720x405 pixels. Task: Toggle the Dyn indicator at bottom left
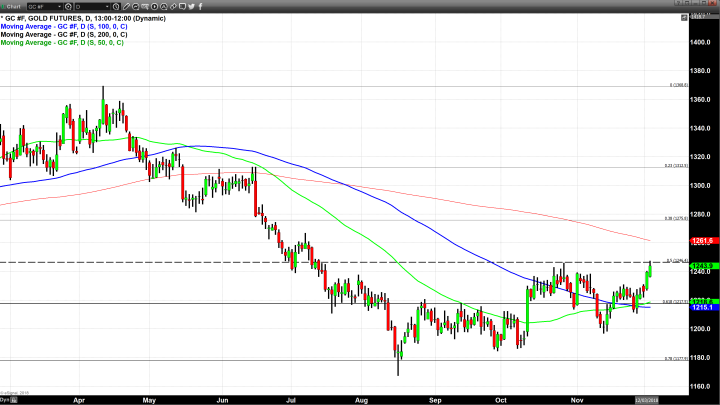[5, 398]
